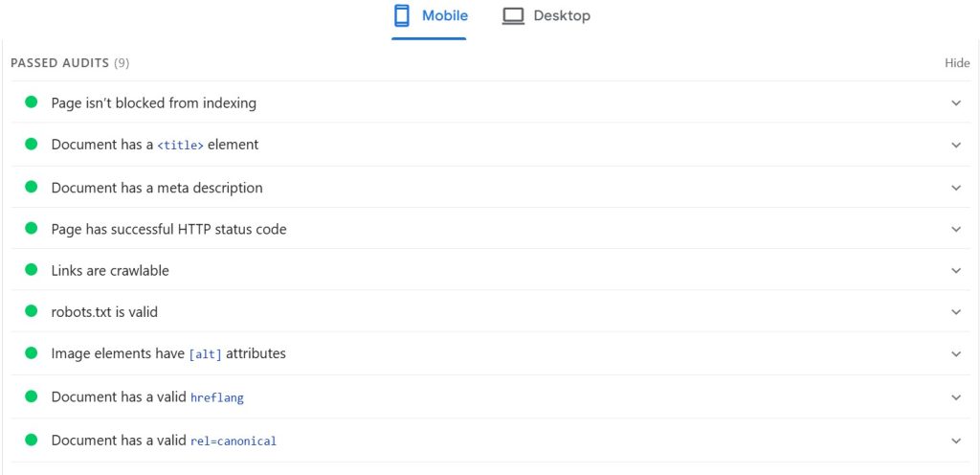Screen dimensions: 980x475
Task: Expand the meta description audit chevron
Action: (x=955, y=188)
